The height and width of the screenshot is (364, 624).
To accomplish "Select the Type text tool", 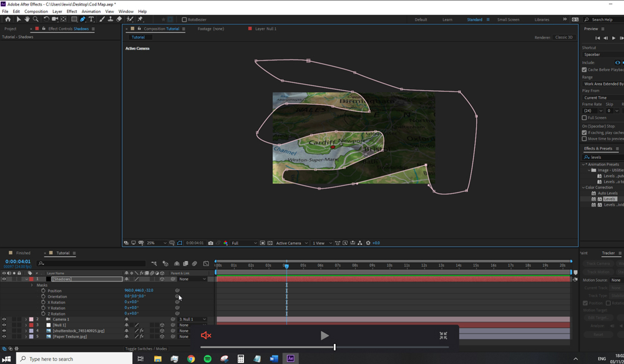I will click(x=91, y=19).
